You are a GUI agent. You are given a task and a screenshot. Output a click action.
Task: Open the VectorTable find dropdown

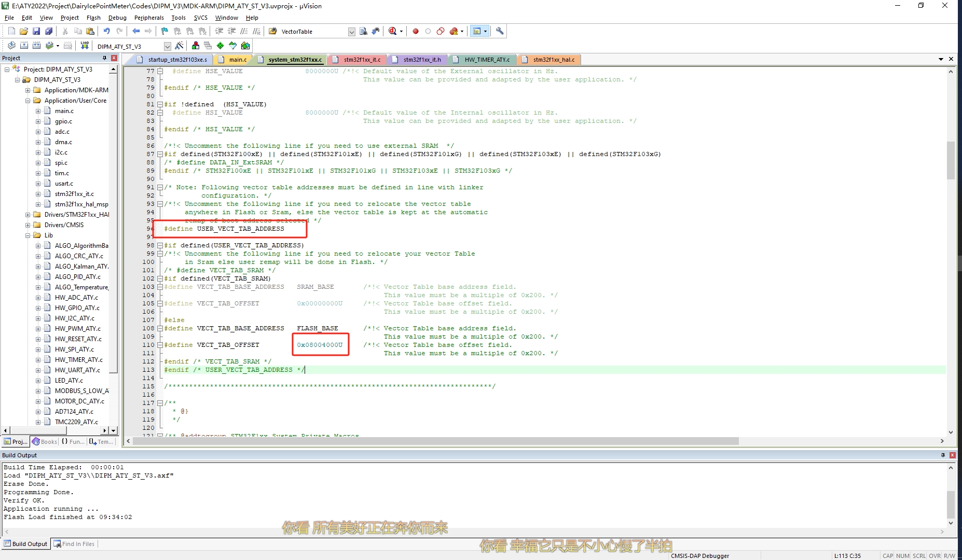[x=351, y=32]
